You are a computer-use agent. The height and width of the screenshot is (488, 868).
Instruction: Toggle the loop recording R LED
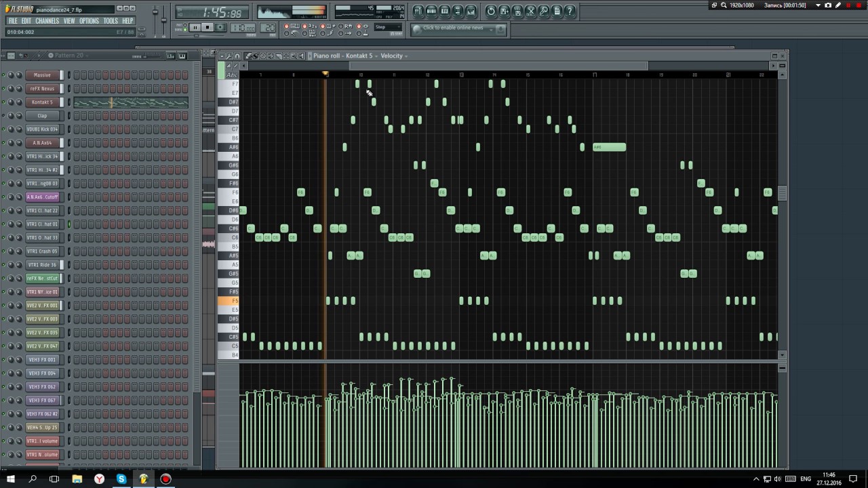point(340,26)
